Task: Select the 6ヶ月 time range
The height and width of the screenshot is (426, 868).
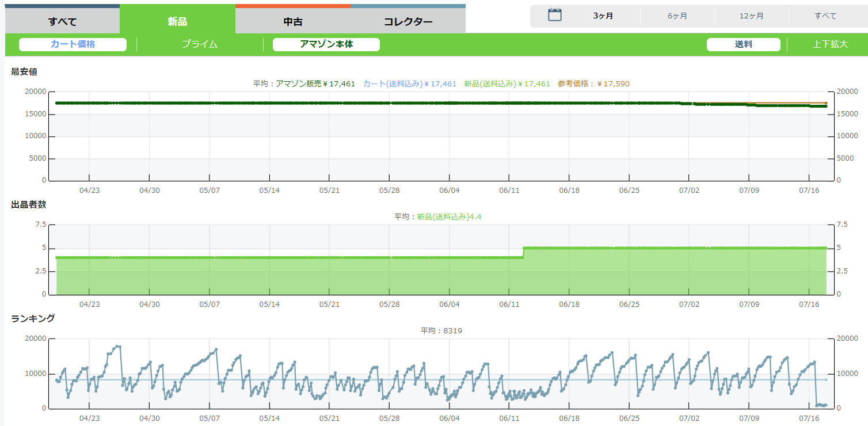Action: pos(677,16)
